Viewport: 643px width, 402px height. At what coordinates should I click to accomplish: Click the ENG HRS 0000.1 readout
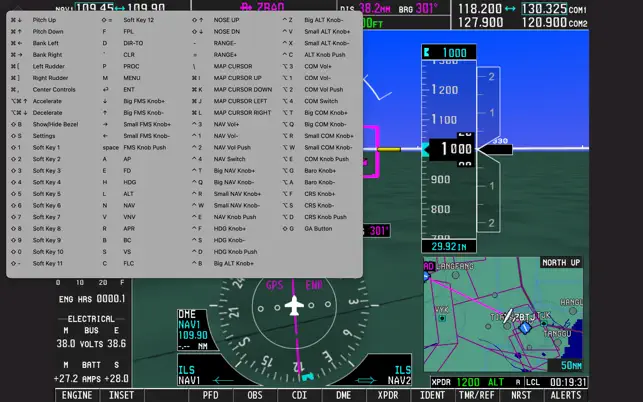92,299
